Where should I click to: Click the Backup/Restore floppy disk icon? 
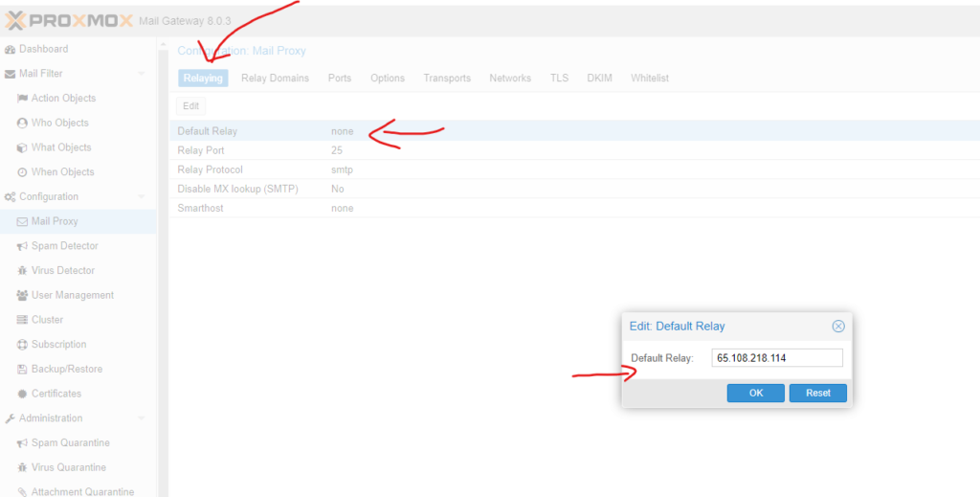[22, 369]
